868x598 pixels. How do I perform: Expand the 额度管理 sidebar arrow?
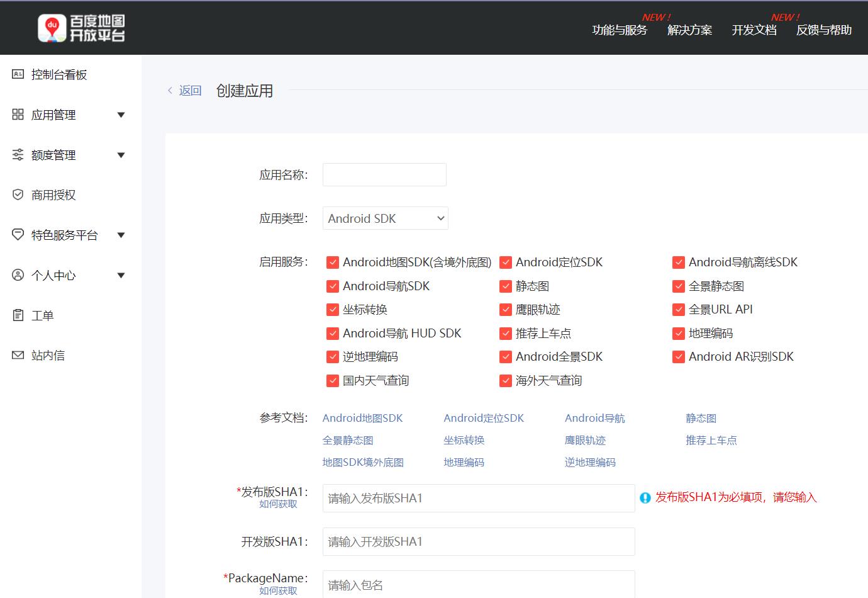point(121,155)
